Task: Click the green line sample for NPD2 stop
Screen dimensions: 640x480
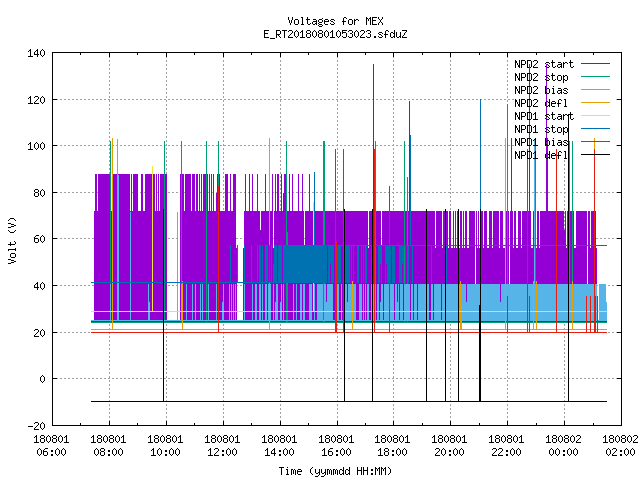Action: (595, 76)
